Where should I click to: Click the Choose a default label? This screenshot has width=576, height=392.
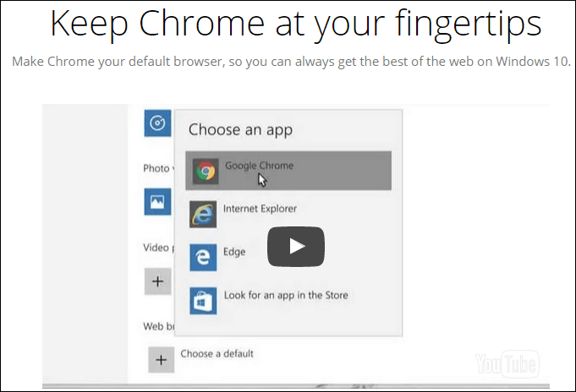217,353
